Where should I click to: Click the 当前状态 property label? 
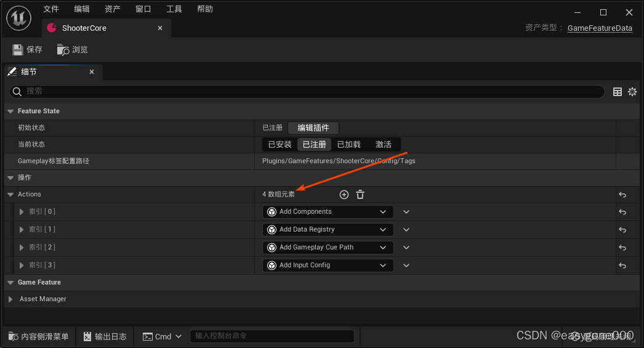(31, 145)
